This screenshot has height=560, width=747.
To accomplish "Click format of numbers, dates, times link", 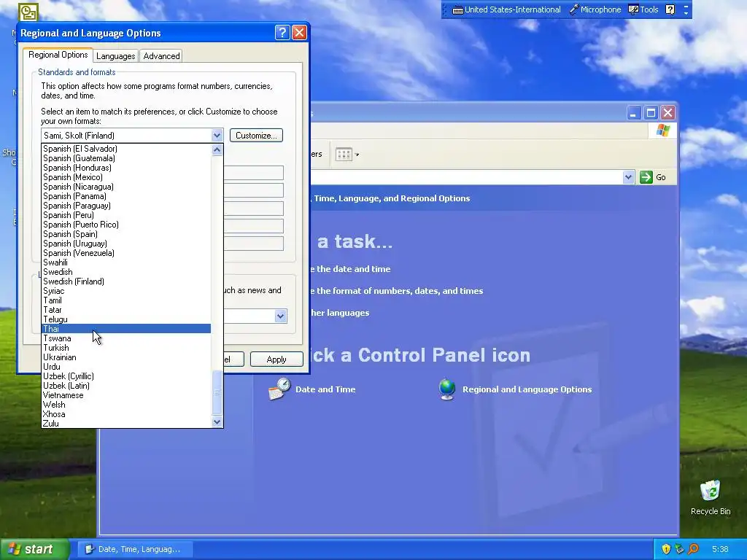I will [396, 291].
